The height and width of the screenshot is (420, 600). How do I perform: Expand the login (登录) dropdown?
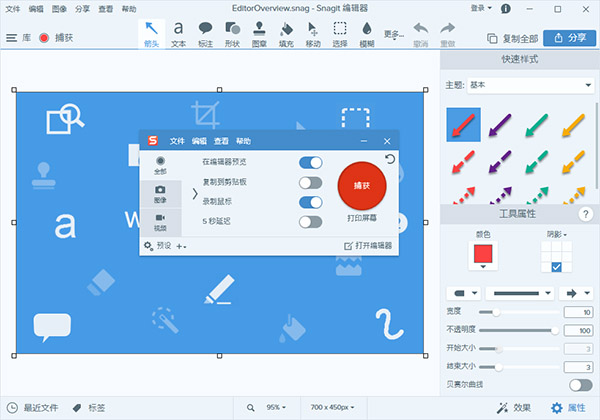pos(481,8)
